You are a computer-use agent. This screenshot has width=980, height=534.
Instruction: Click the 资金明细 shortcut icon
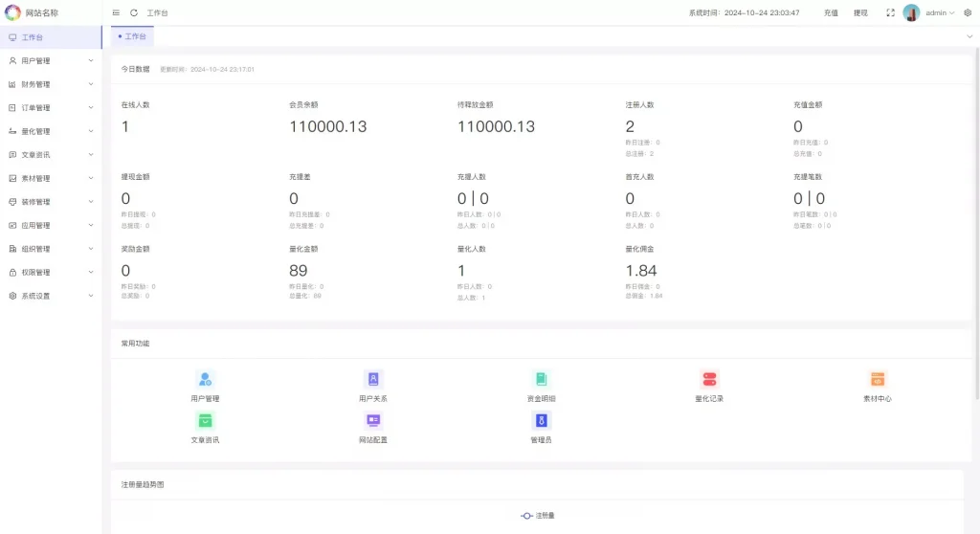541,379
